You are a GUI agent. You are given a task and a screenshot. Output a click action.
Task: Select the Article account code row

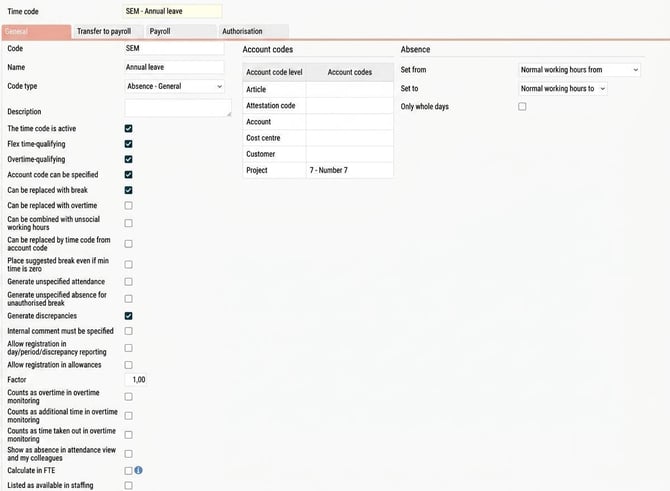pos(318,89)
